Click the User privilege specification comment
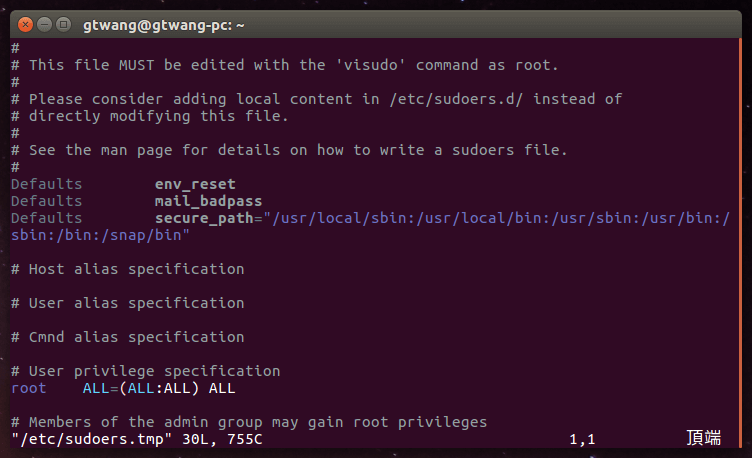Viewport: 752px width, 458px height. point(145,371)
